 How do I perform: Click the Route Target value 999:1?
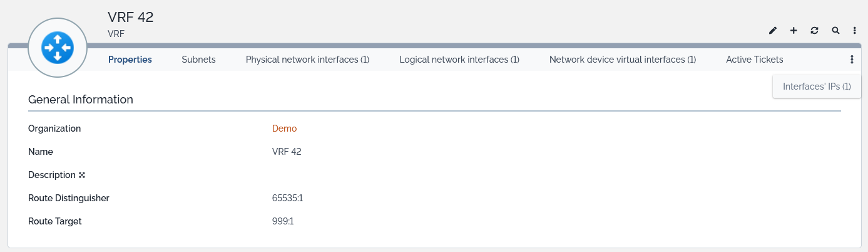283,221
